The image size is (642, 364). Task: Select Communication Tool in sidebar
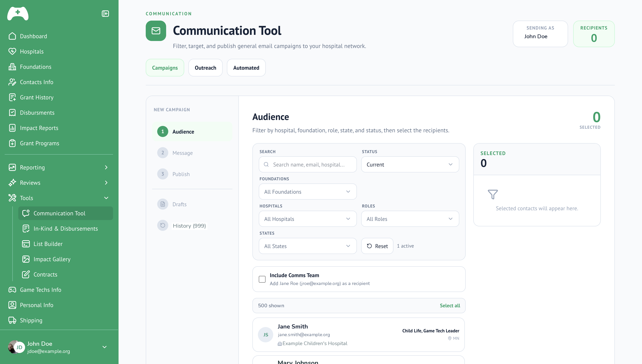click(65, 213)
